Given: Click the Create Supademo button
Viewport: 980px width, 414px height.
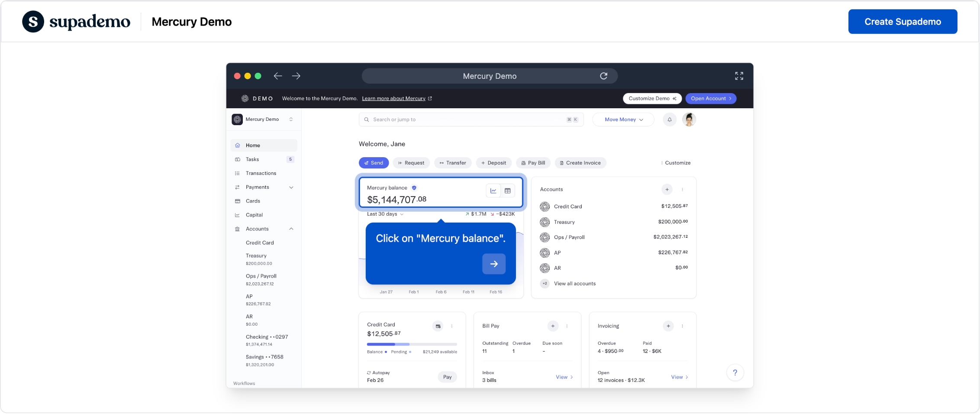Looking at the screenshot, I should pos(902,22).
